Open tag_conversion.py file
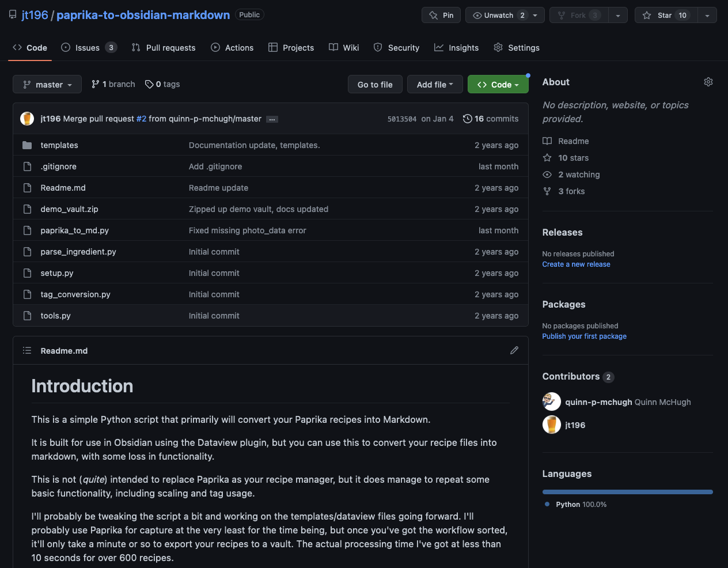This screenshot has height=568, width=728. click(x=75, y=294)
